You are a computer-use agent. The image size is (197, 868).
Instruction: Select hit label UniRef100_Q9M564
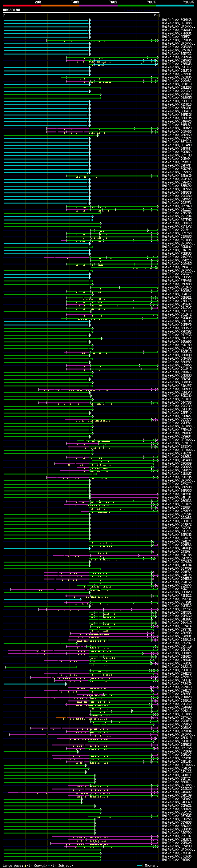coord(177,57)
